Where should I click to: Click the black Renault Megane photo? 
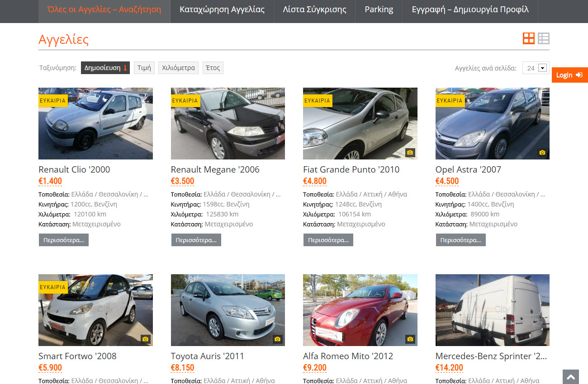228,123
